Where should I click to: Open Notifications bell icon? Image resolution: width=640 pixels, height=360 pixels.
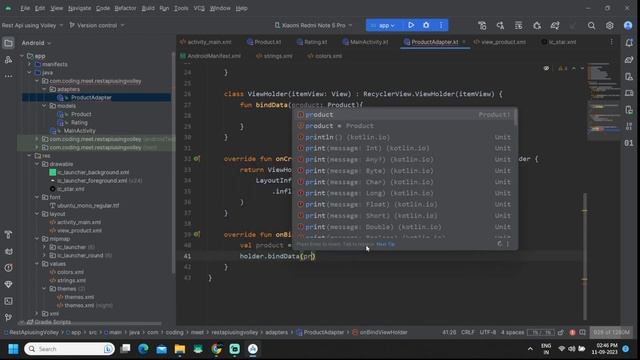[x=629, y=42]
